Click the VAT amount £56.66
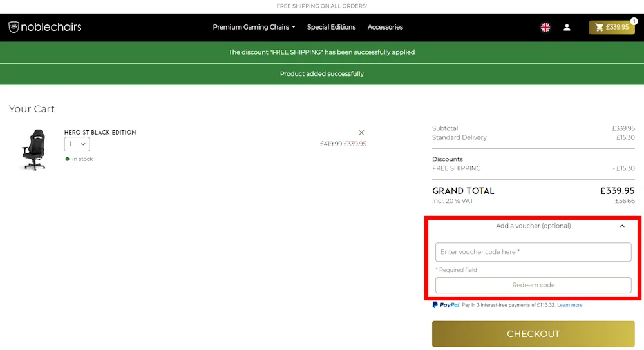This screenshot has width=644, height=350. coord(625,201)
